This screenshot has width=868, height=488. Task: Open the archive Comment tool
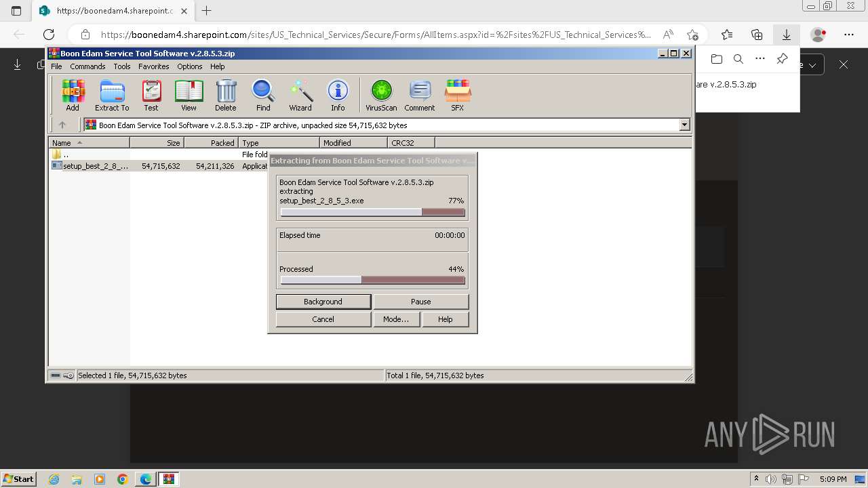tap(420, 96)
